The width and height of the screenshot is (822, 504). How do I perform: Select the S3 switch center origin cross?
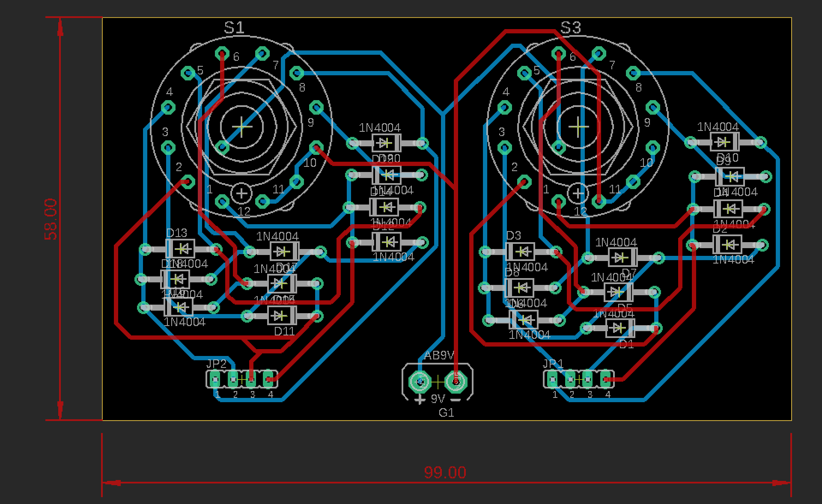tap(578, 127)
